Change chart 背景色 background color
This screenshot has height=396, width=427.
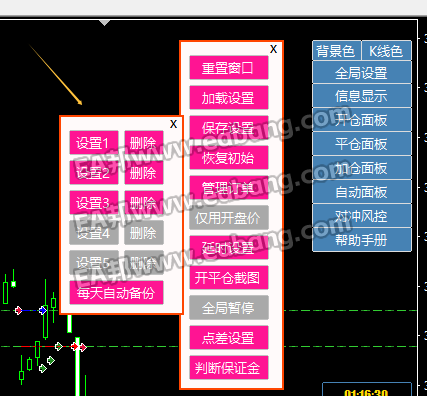pos(337,51)
